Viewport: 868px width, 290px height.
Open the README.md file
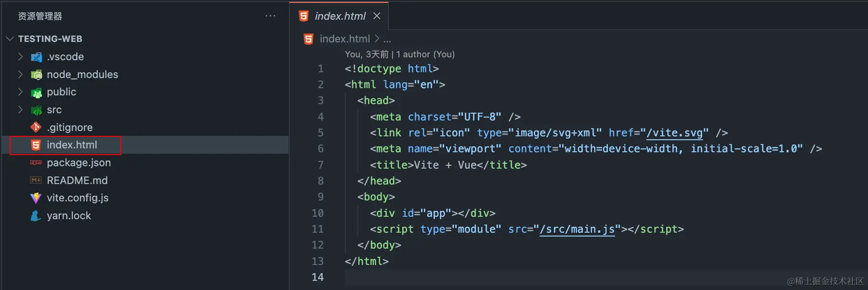[x=77, y=181]
